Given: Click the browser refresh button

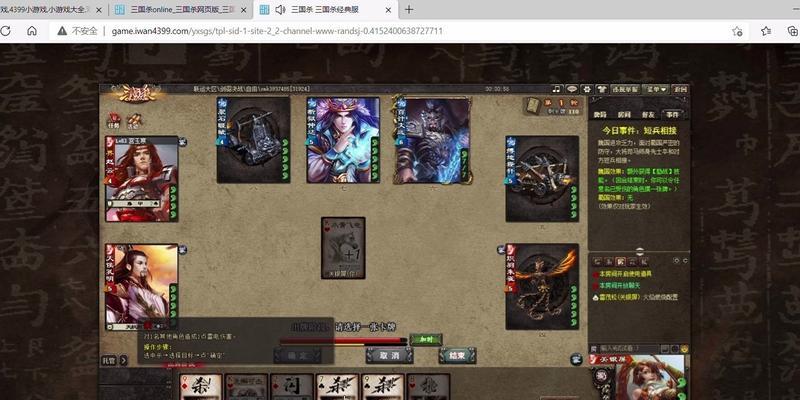Looking at the screenshot, I should [5, 31].
